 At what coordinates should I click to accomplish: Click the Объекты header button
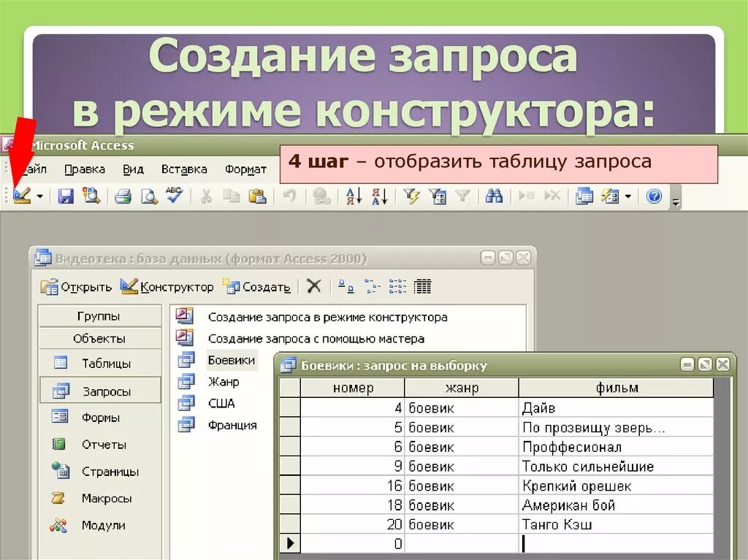pos(99,338)
